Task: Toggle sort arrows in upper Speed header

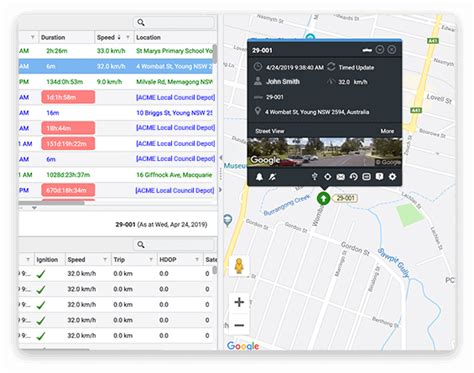Action: 119,37
